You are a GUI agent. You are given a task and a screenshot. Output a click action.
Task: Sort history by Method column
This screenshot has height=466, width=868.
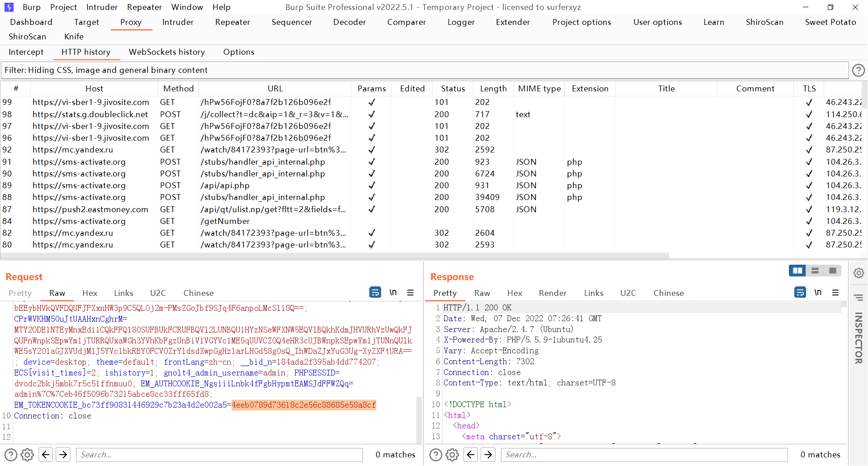tap(178, 89)
